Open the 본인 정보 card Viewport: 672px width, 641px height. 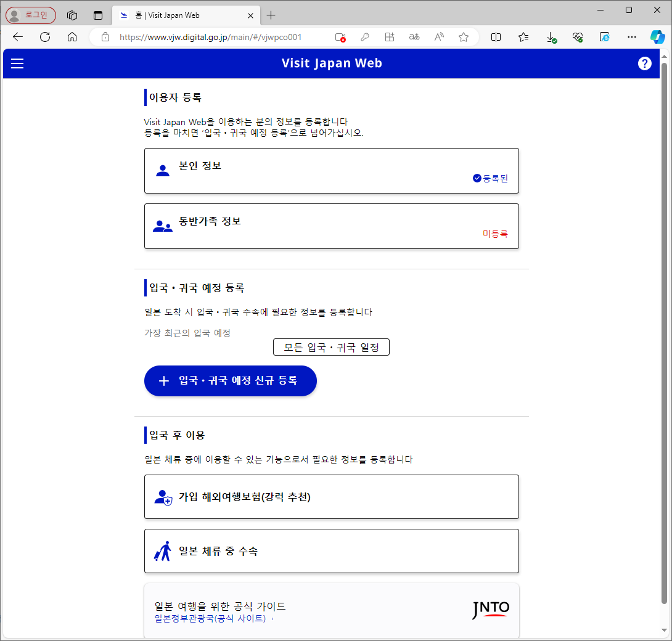[332, 171]
